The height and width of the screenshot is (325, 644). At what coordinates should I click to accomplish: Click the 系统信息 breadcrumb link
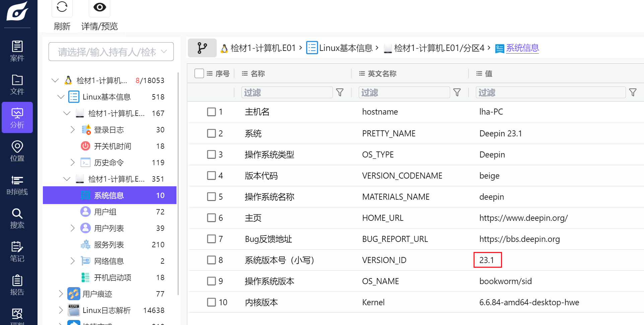click(522, 48)
